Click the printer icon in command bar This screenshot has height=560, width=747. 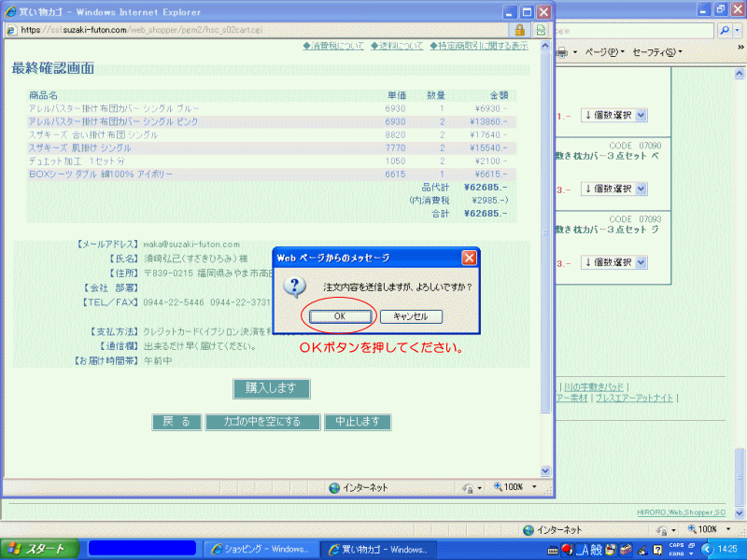tap(563, 51)
